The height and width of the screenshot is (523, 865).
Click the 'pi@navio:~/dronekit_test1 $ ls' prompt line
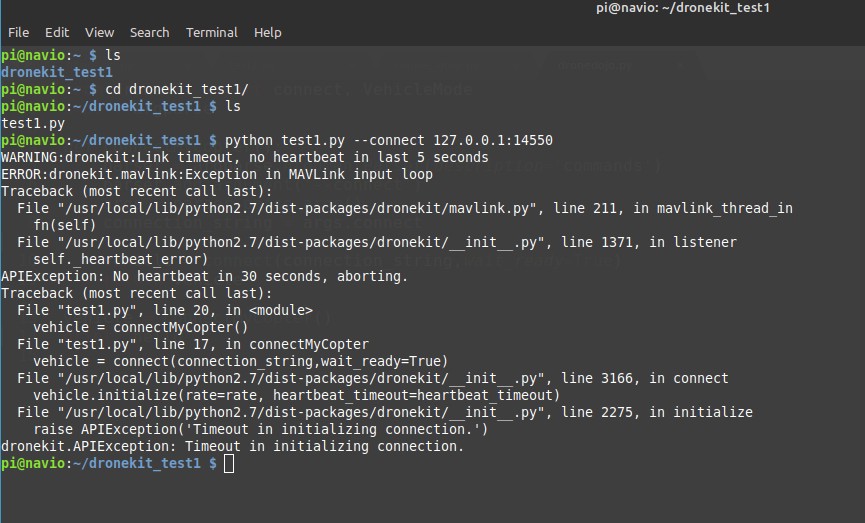click(x=121, y=106)
